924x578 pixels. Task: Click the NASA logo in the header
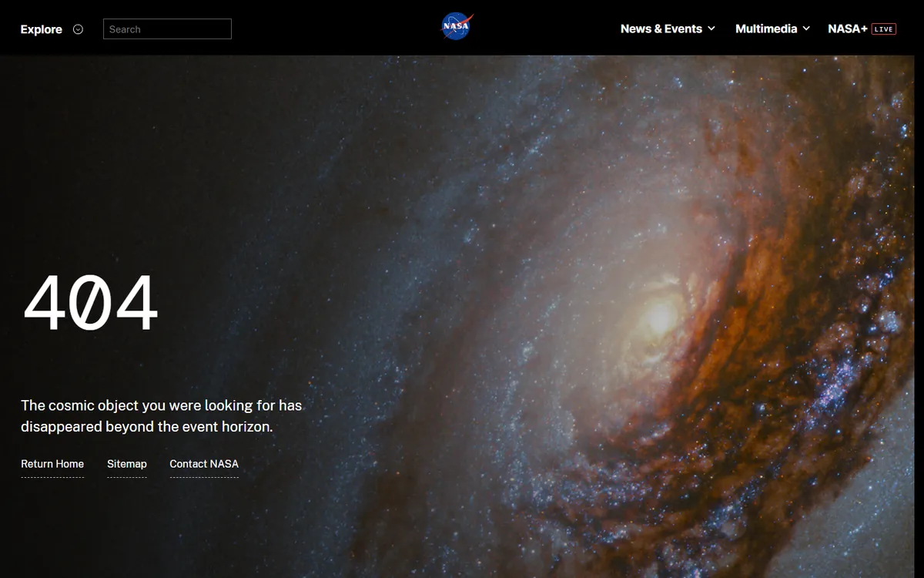(457, 27)
